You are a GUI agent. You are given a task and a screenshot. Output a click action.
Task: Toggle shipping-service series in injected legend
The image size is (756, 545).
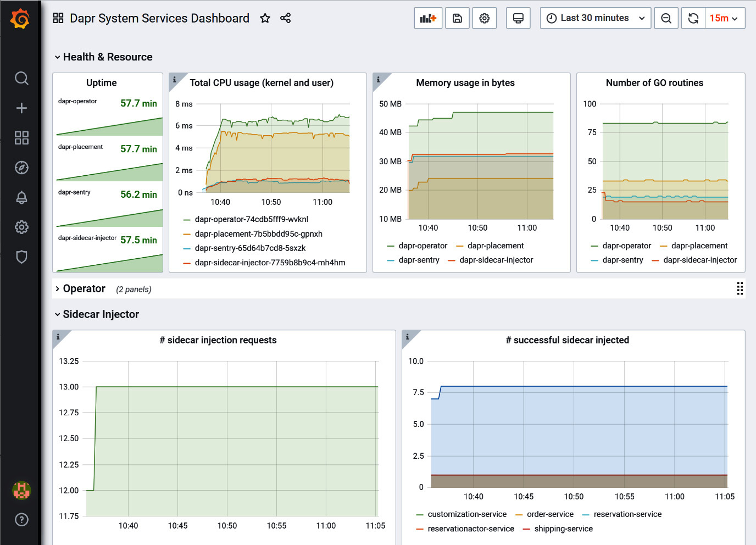564,529
